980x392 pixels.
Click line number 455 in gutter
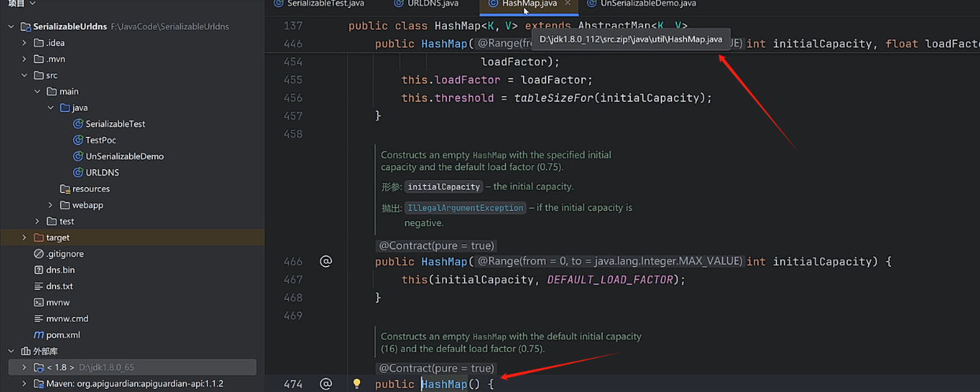292,80
